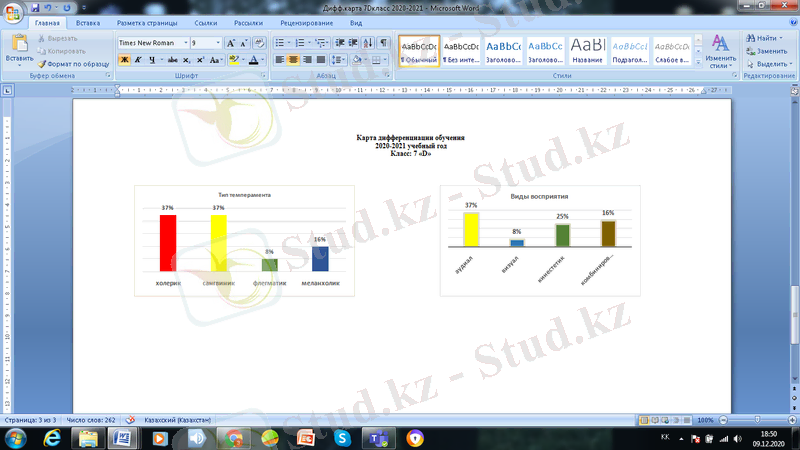Clear all text formatting
The image size is (800, 450).
point(259,43)
